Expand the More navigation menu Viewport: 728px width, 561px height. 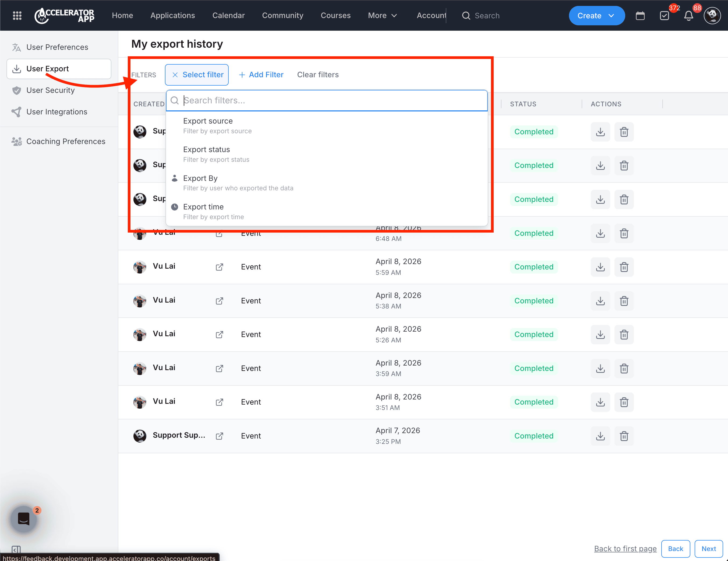point(382,16)
